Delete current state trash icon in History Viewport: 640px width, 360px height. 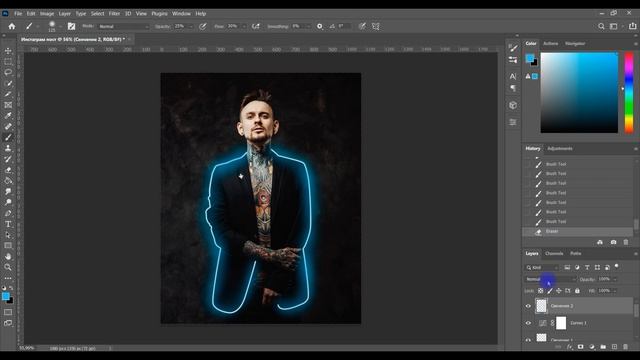pyautogui.click(x=626, y=242)
